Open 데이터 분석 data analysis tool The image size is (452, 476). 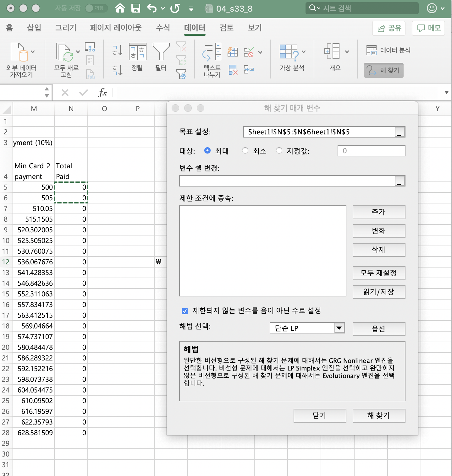(x=388, y=50)
